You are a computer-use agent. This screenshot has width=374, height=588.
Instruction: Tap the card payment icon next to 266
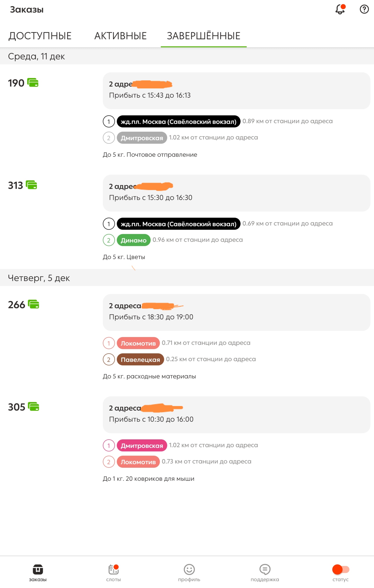34,304
